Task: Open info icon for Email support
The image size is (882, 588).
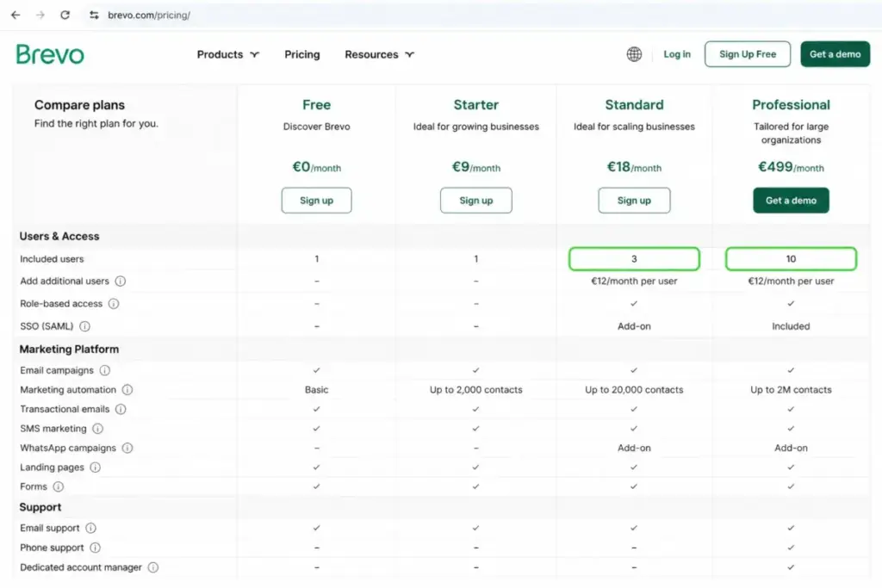Action: click(91, 528)
